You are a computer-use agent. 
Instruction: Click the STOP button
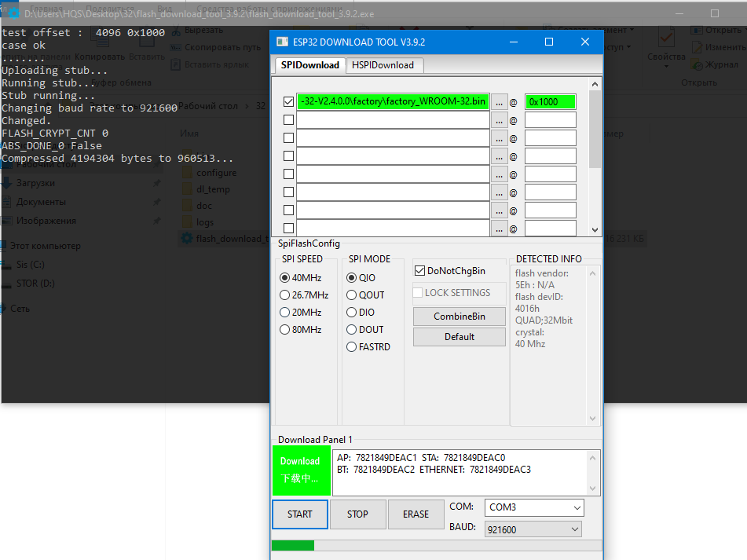[357, 514]
